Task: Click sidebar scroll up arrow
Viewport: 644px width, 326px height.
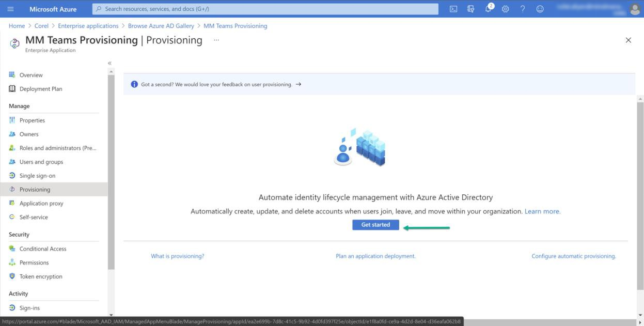Action: pyautogui.click(x=111, y=72)
